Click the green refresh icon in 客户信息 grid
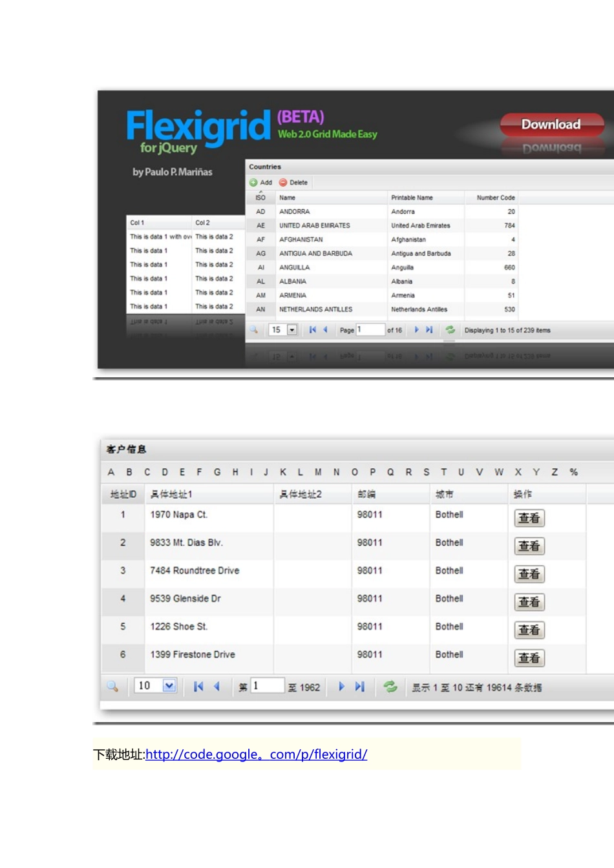Image resolution: width=614 pixels, height=868 pixels. click(390, 687)
